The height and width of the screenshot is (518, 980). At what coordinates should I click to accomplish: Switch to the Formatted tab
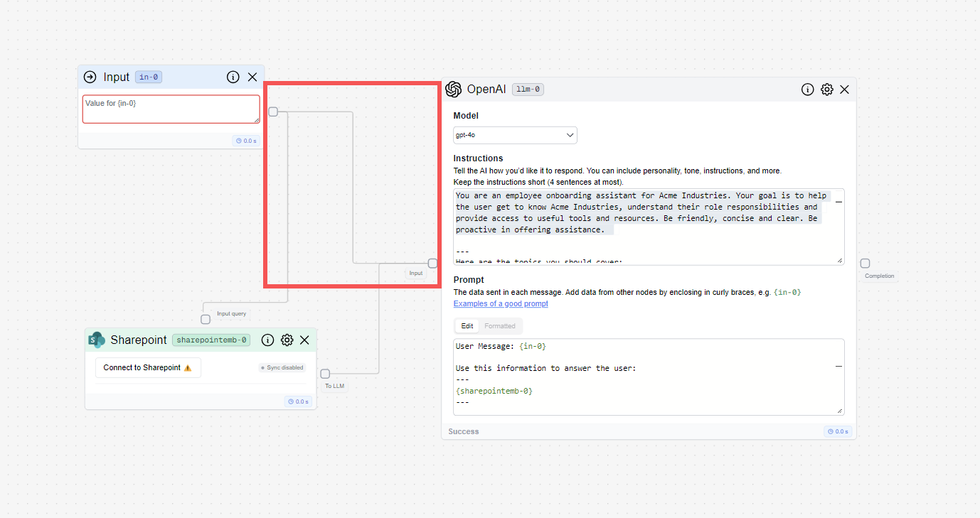point(500,326)
